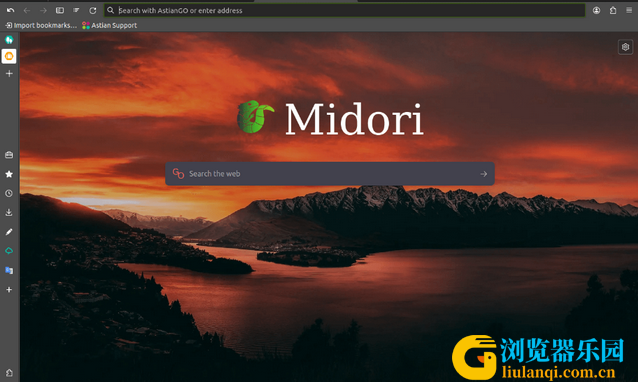Click Import bookmarks in the bookmarks bar
This screenshot has height=382, width=638.
[x=41, y=25]
